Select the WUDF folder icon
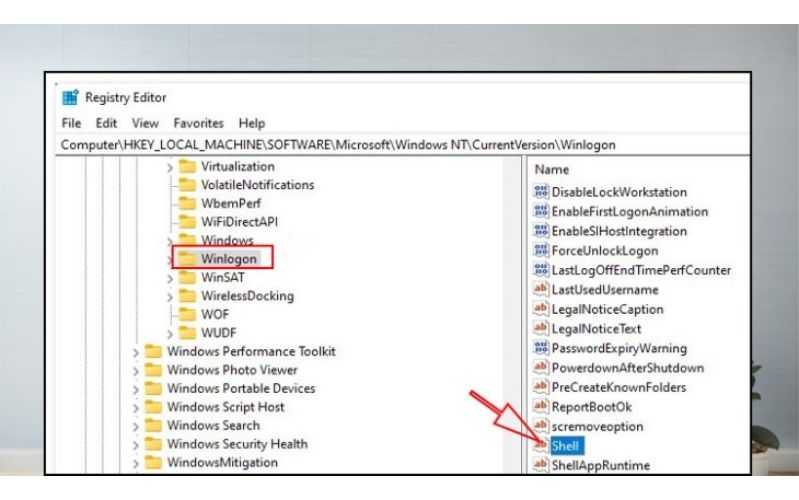799x500 pixels. (187, 333)
